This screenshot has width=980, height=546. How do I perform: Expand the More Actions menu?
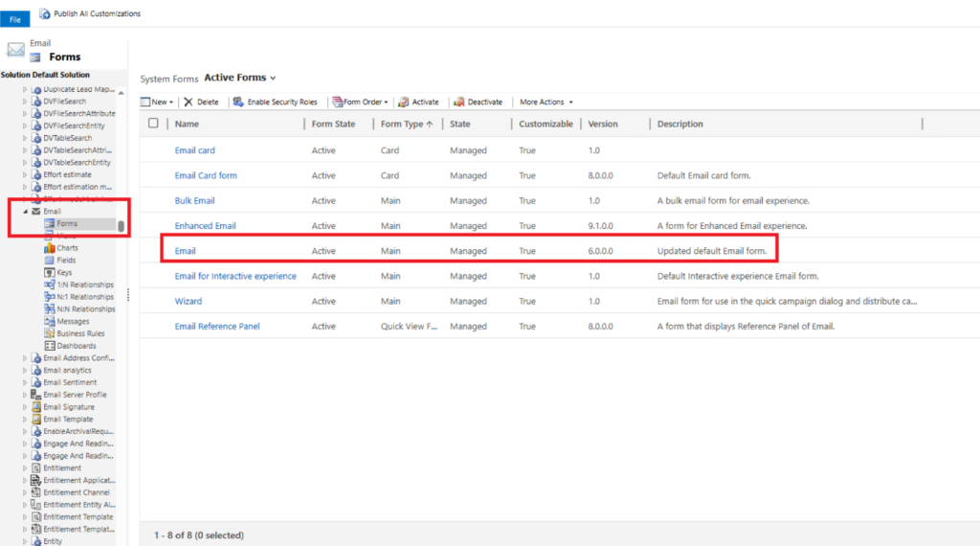[x=546, y=102]
